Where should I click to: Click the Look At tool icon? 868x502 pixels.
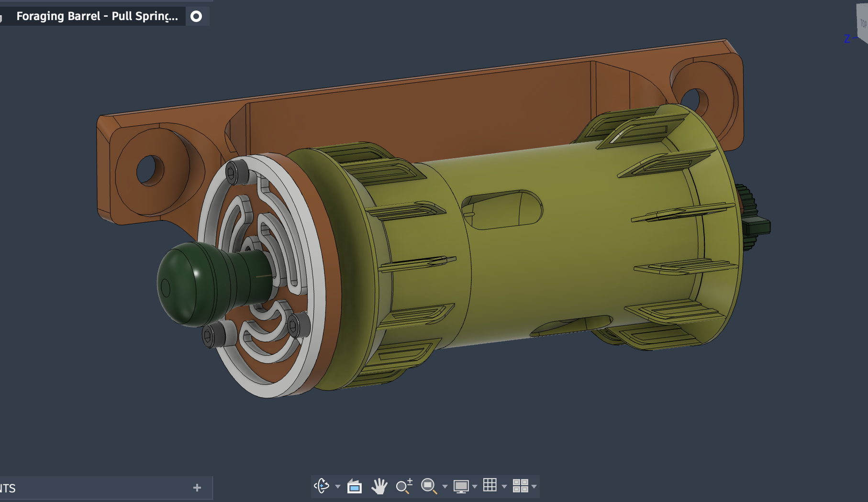click(x=354, y=486)
